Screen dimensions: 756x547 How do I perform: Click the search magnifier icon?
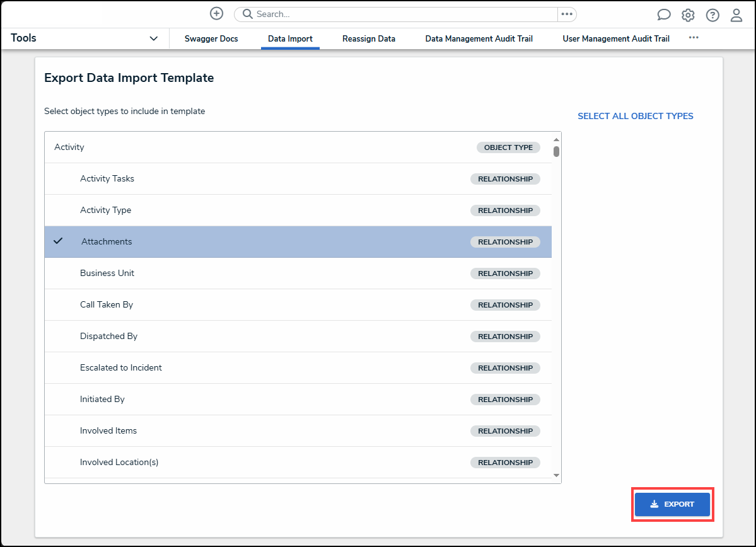(x=247, y=13)
